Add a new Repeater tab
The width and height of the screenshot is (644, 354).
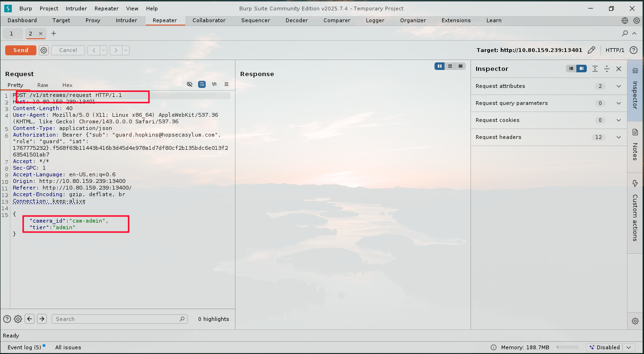pos(53,34)
